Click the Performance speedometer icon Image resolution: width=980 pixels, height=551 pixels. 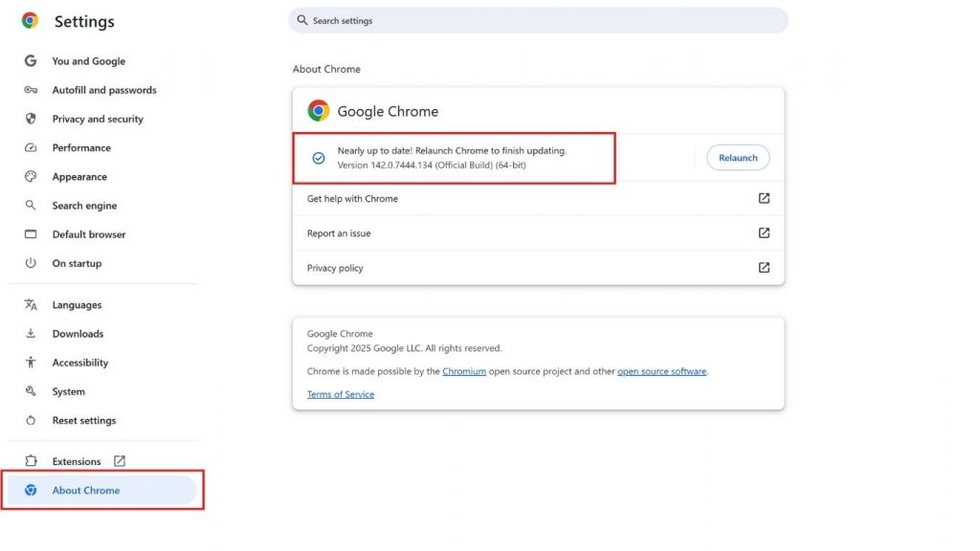click(30, 147)
